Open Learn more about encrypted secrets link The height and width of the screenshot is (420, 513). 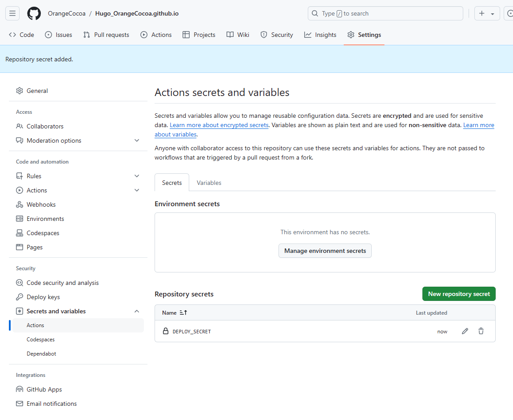pyautogui.click(x=219, y=125)
